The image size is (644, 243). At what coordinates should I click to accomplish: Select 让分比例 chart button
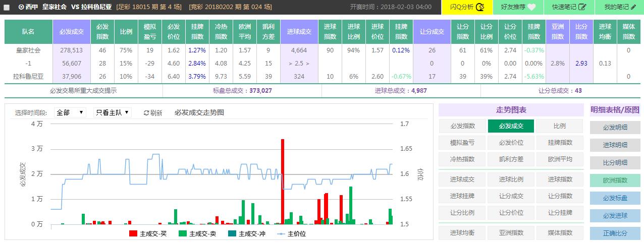462,212
